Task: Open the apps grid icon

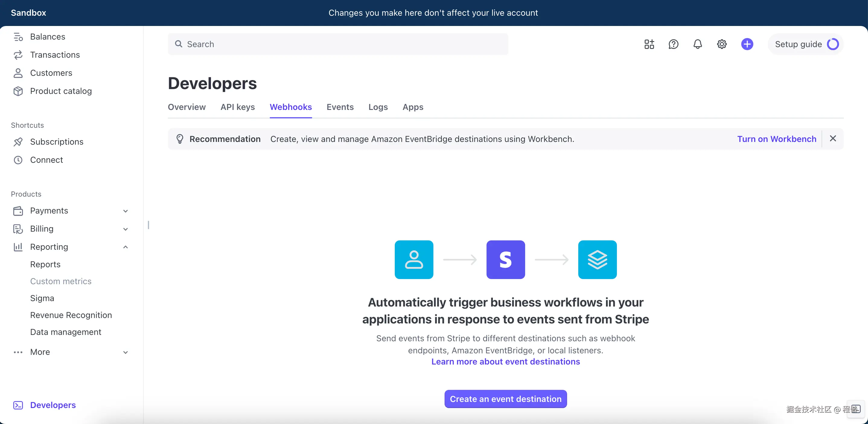Action: (649, 44)
